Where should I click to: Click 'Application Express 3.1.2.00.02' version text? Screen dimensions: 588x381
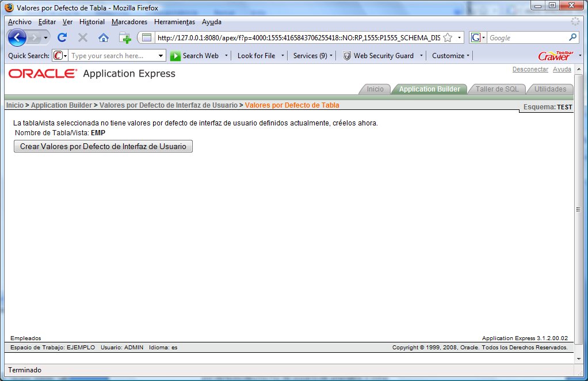pyautogui.click(x=525, y=338)
